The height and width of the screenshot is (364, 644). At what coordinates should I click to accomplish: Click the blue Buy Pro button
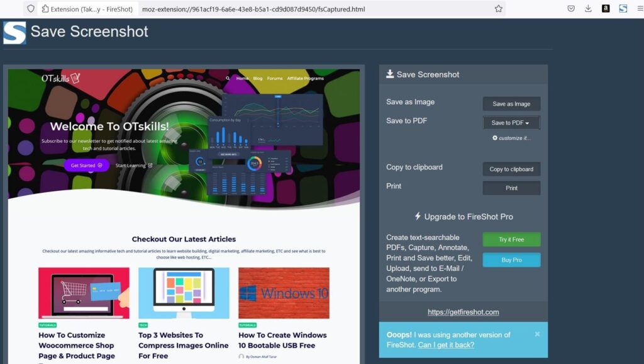(x=511, y=260)
